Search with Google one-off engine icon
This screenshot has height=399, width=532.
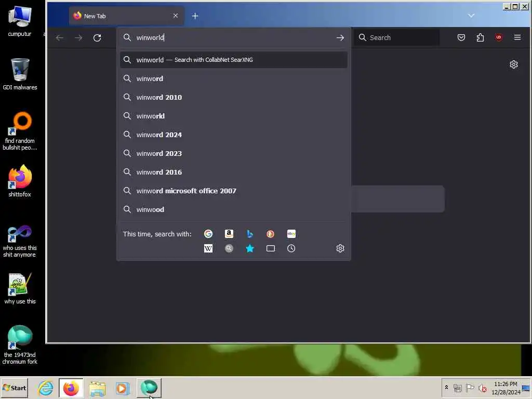coord(208,234)
